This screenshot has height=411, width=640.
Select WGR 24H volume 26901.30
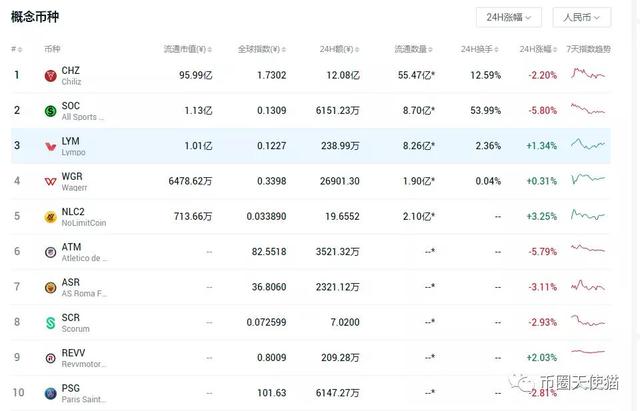(340, 181)
